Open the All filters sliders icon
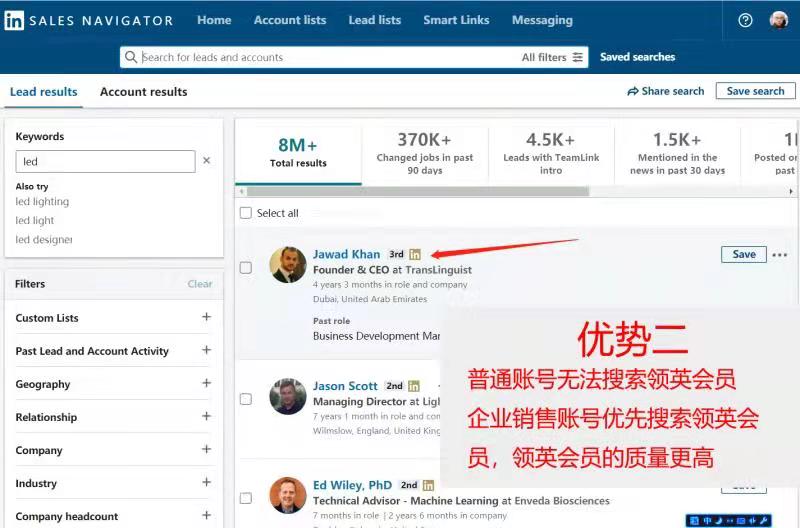 (x=578, y=57)
